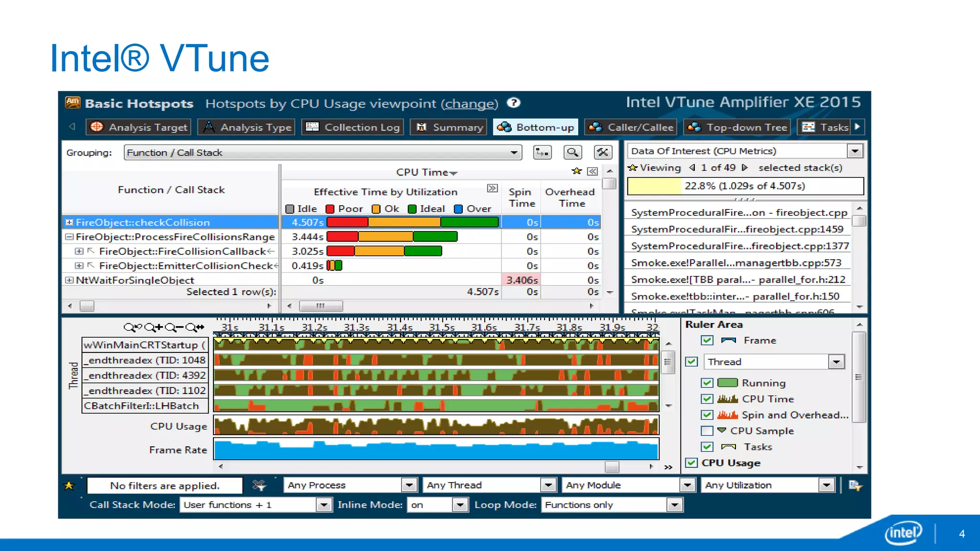Open the Grouping dropdown
The image size is (980, 551).
tap(513, 153)
